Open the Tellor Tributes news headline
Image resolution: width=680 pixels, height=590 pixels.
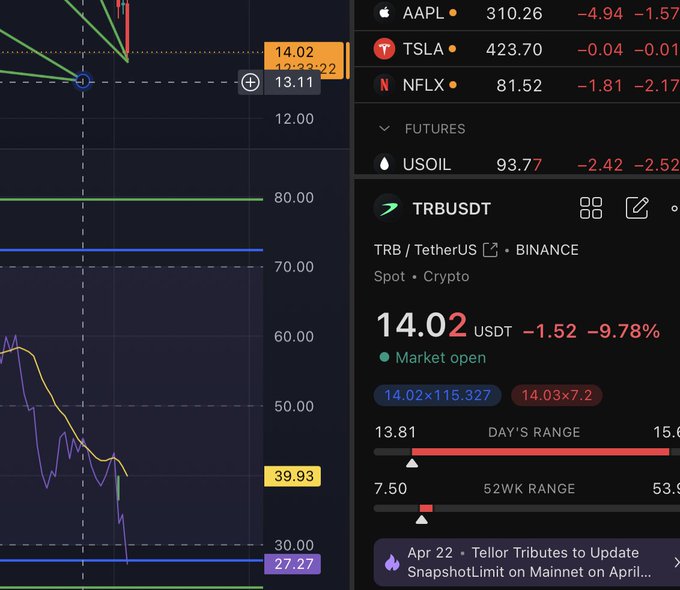coord(529,562)
